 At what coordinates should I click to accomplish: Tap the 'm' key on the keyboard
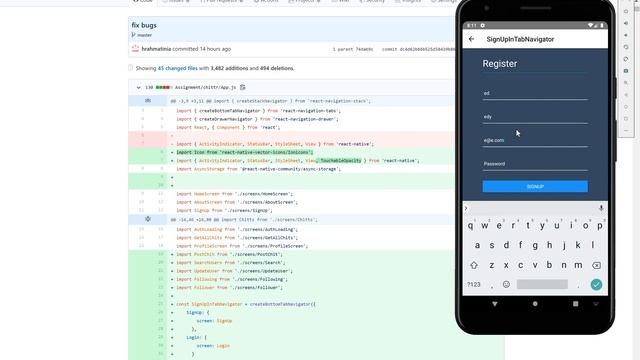(x=578, y=265)
